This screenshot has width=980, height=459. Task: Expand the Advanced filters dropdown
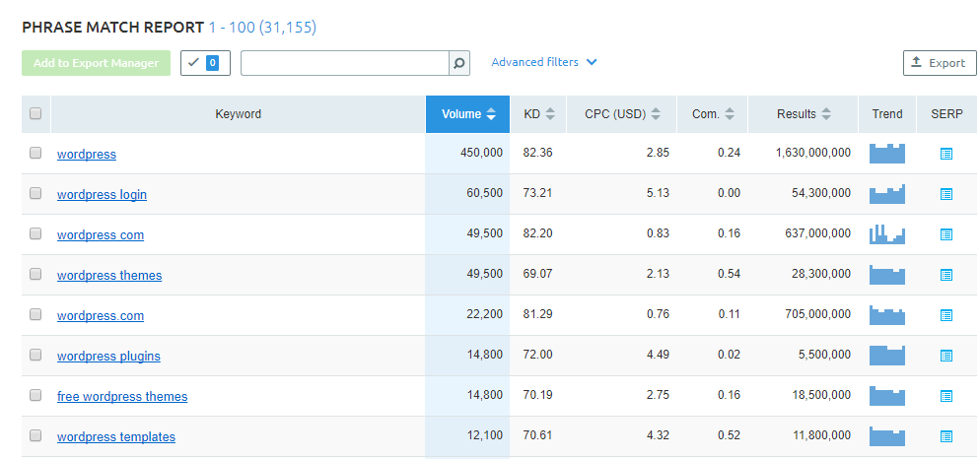544,62
